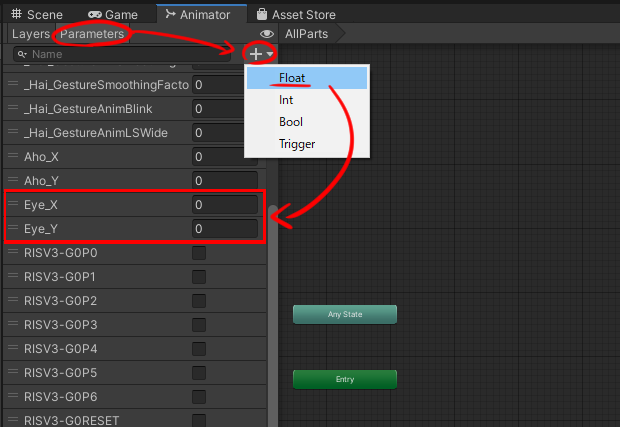Enable the RISV3-G0P0 checkbox
620x427 pixels.
point(199,253)
